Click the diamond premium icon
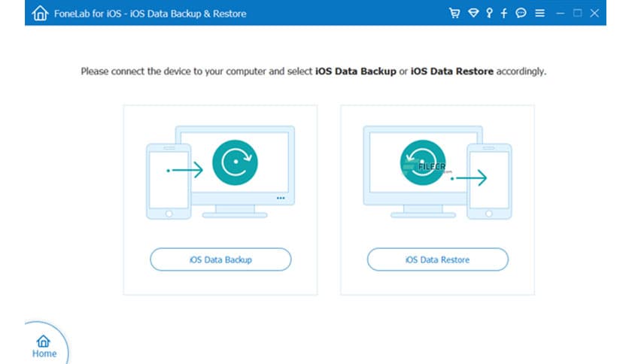Image resolution: width=629 pixels, height=364 pixels. pos(473,13)
